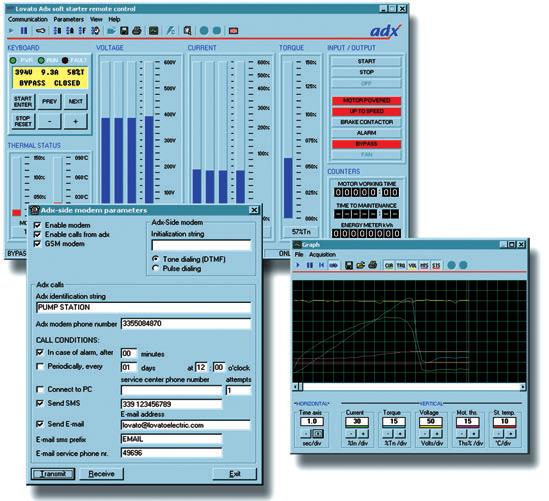Click the floppy disk save icon in the main toolbar
Screen dimensions: 549x501
(124, 31)
